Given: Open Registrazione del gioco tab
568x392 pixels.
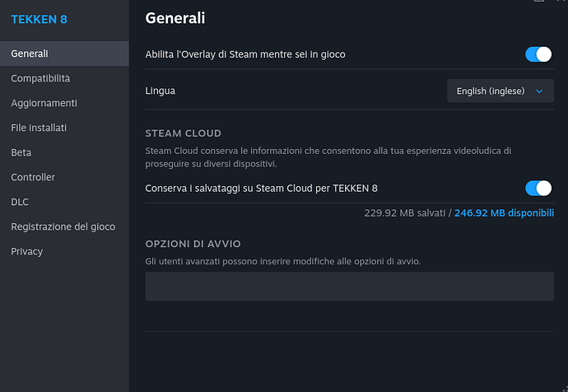Looking at the screenshot, I should 64,226.
